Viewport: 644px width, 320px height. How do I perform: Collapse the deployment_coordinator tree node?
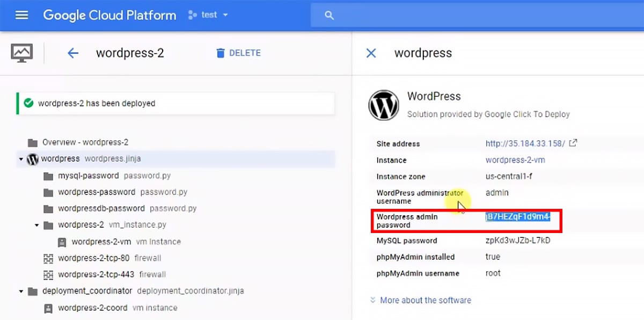(21, 291)
